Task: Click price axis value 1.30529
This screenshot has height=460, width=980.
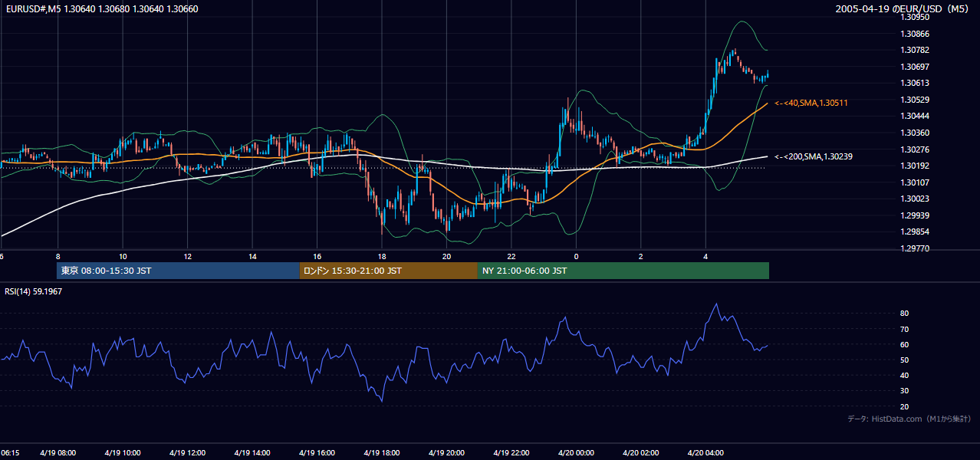Action: pos(916,100)
